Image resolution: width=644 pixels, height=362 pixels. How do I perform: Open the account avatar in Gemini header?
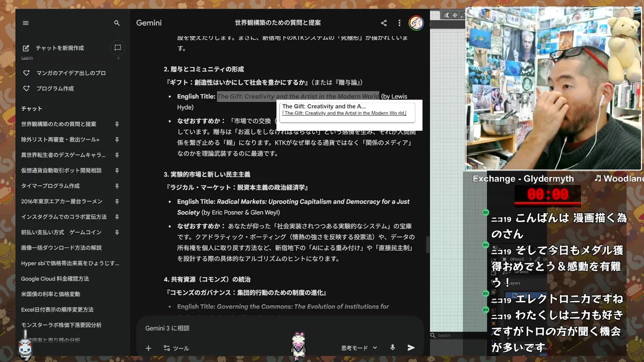(x=416, y=23)
